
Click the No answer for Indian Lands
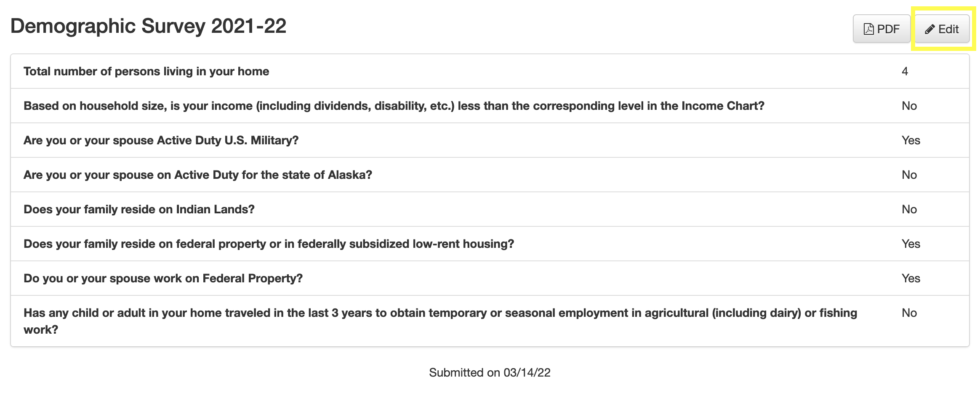click(x=909, y=209)
